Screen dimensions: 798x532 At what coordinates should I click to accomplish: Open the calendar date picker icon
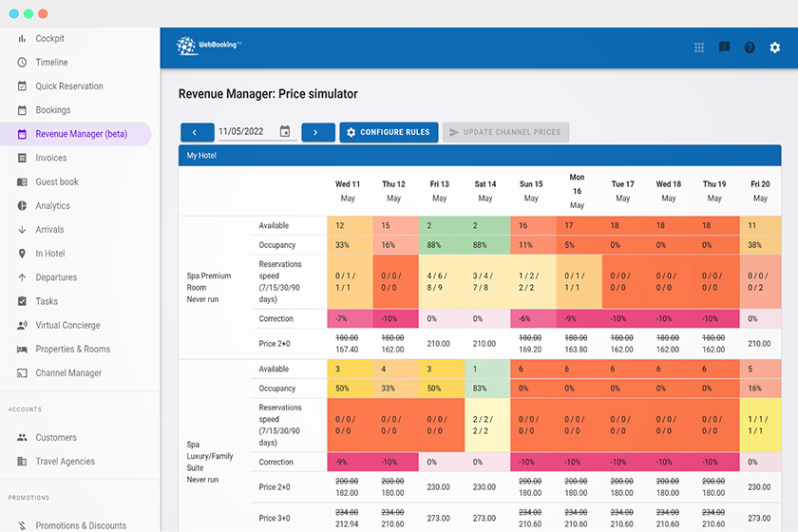285,131
